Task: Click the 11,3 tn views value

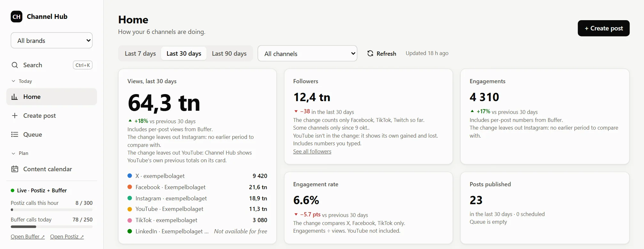Action: (258, 209)
